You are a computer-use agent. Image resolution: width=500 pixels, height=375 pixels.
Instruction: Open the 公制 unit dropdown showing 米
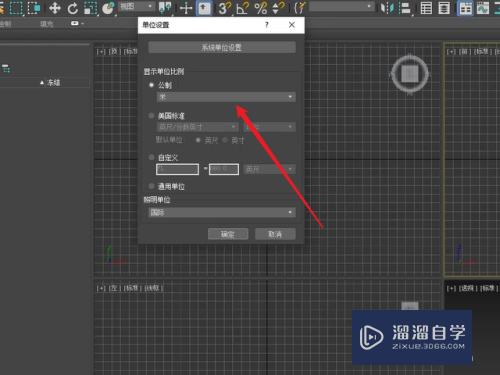click(x=226, y=97)
